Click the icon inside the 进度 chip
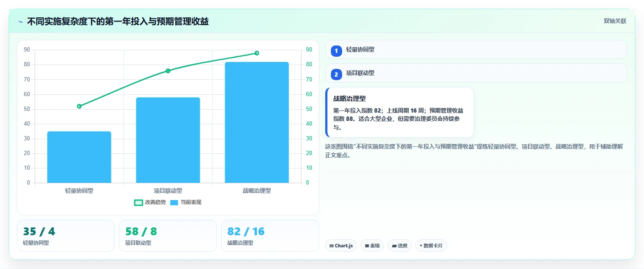Screen dimensions: 644x269 point(394,246)
